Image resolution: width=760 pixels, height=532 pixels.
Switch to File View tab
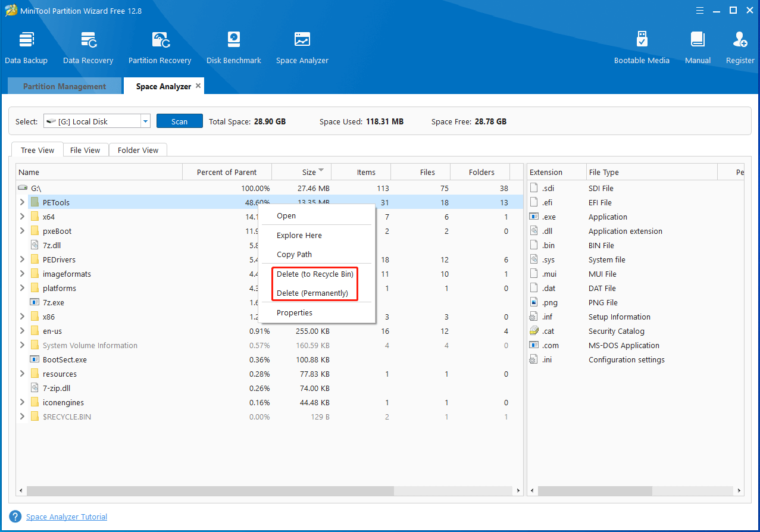tap(85, 150)
